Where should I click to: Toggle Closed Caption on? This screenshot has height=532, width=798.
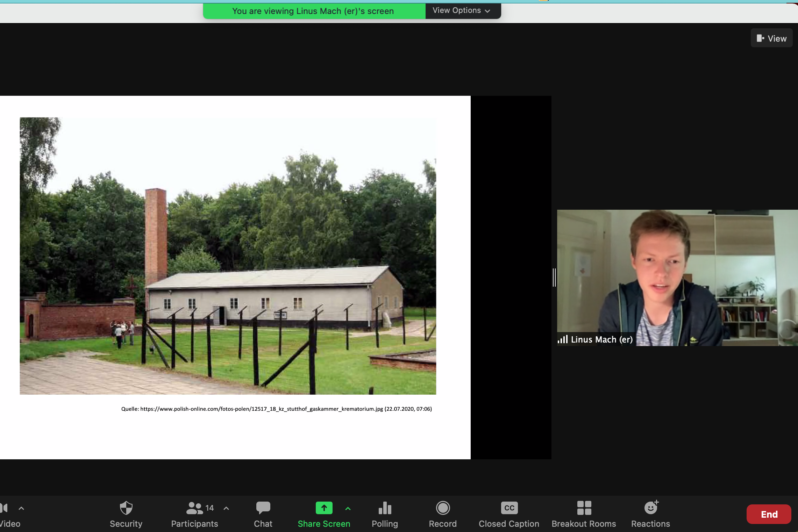509,508
